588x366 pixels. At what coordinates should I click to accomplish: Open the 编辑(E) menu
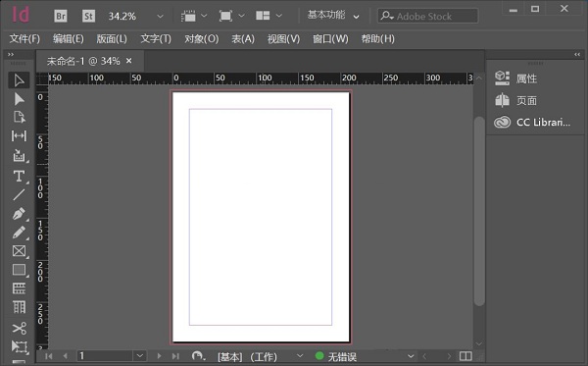69,38
